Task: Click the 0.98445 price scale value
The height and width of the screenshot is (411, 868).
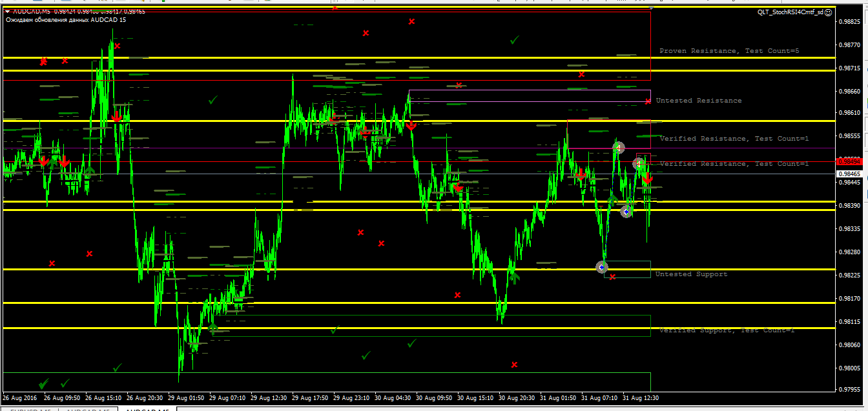Action: (x=849, y=182)
